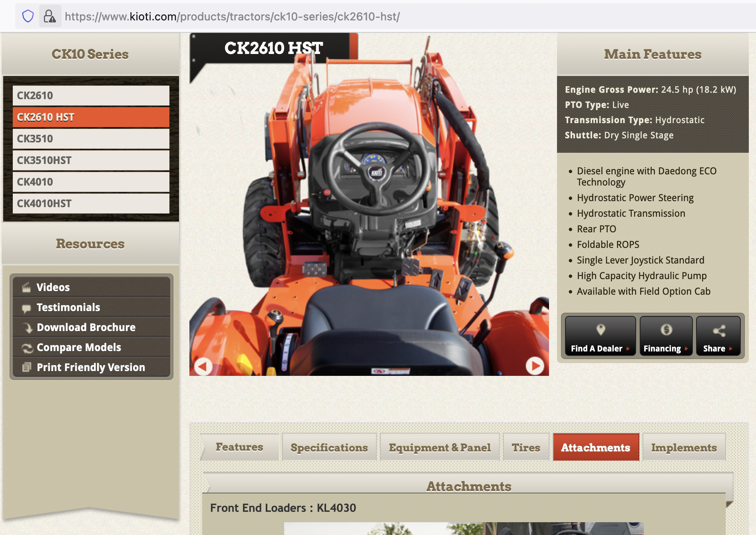Click the Download Brochure arrow icon
The image size is (756, 535).
pos(27,328)
